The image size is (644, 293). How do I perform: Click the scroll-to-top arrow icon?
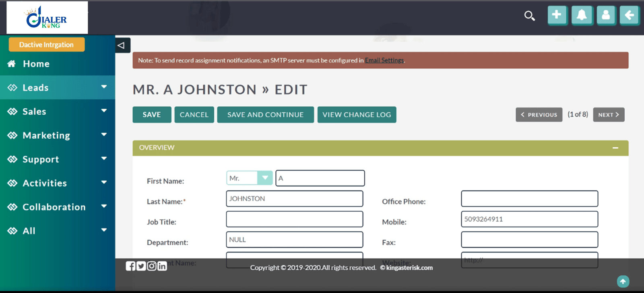tap(623, 281)
